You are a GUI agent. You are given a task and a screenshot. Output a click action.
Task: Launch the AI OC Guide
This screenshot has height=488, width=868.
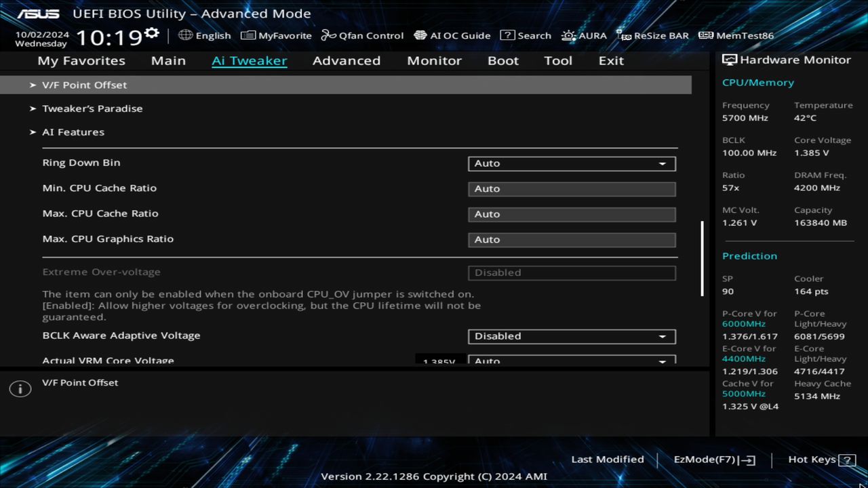point(452,35)
